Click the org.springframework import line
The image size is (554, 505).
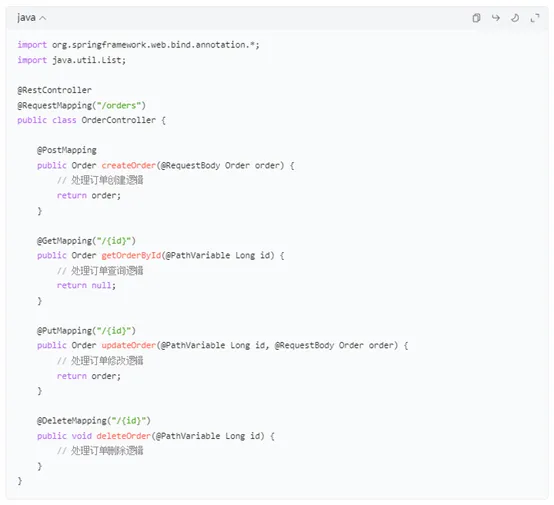tap(138, 45)
